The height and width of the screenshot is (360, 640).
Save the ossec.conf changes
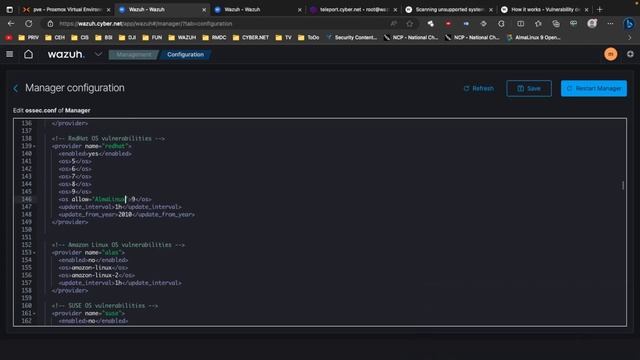(529, 89)
